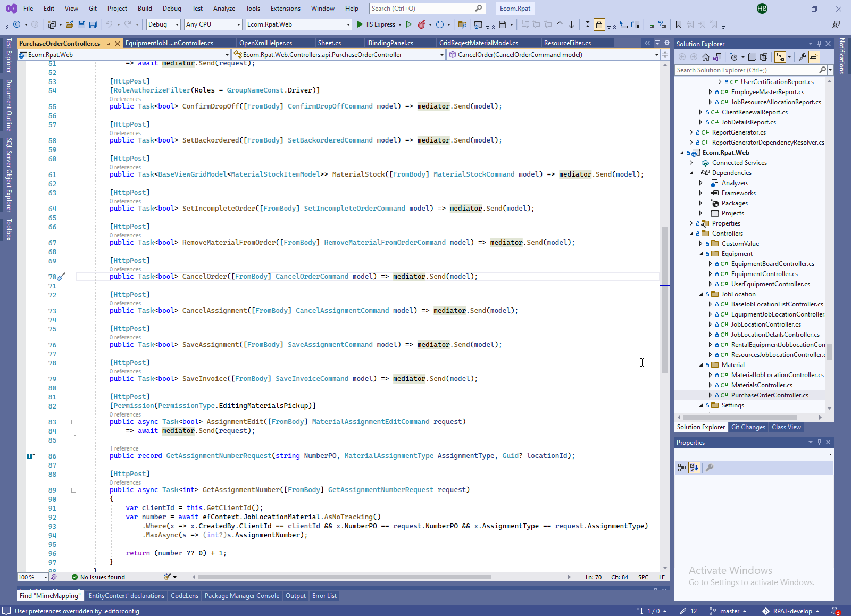Image resolution: width=851 pixels, height=616 pixels.
Task: Expand the Connected Services tree node
Action: pos(691,163)
